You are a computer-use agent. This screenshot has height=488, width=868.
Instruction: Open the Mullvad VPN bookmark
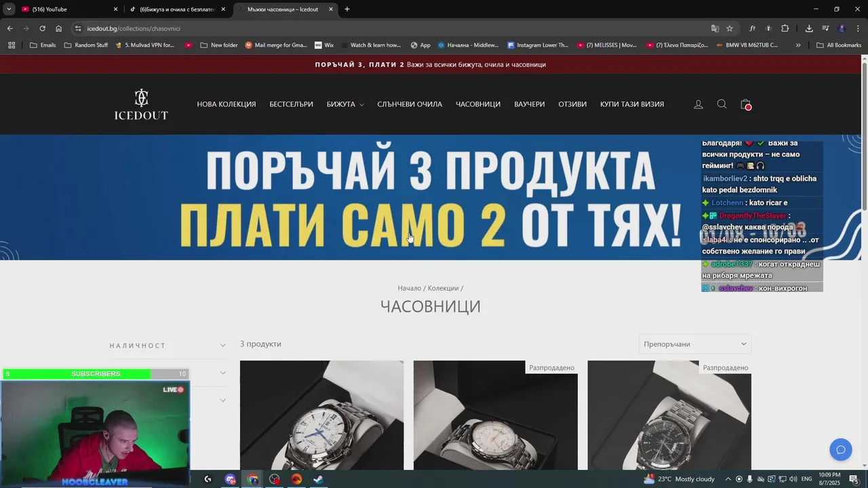point(144,45)
